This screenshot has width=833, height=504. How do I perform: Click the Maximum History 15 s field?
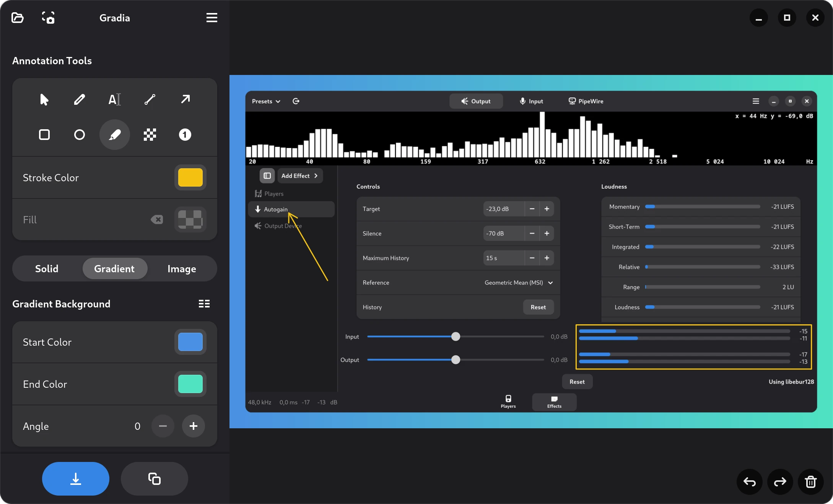pos(504,258)
